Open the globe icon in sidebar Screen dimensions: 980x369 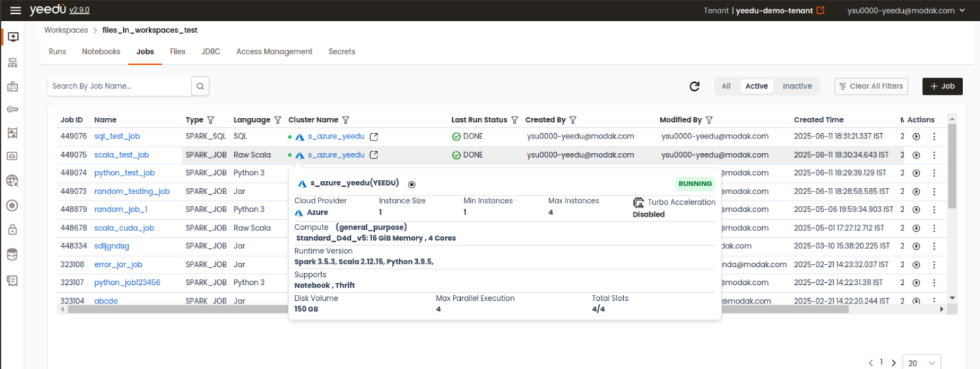[x=13, y=181]
